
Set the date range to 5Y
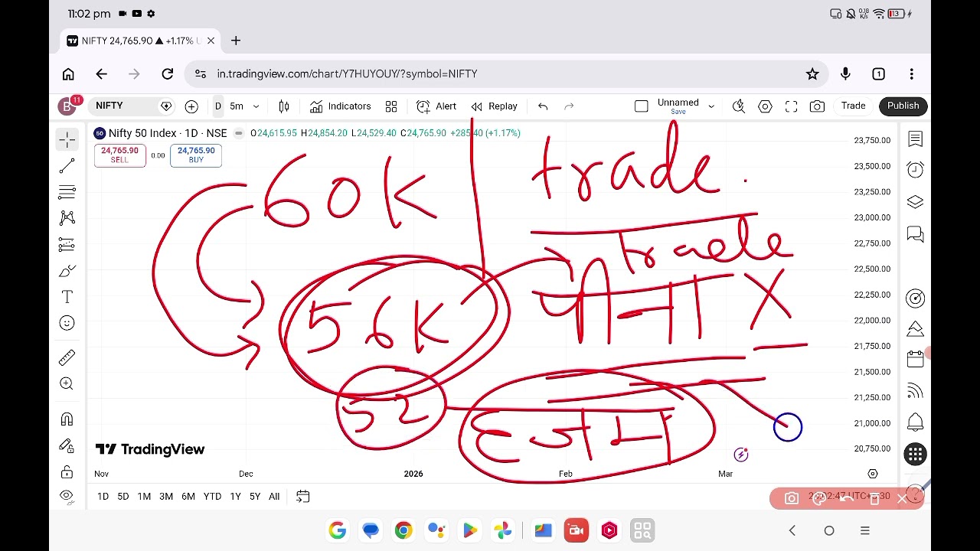255,497
